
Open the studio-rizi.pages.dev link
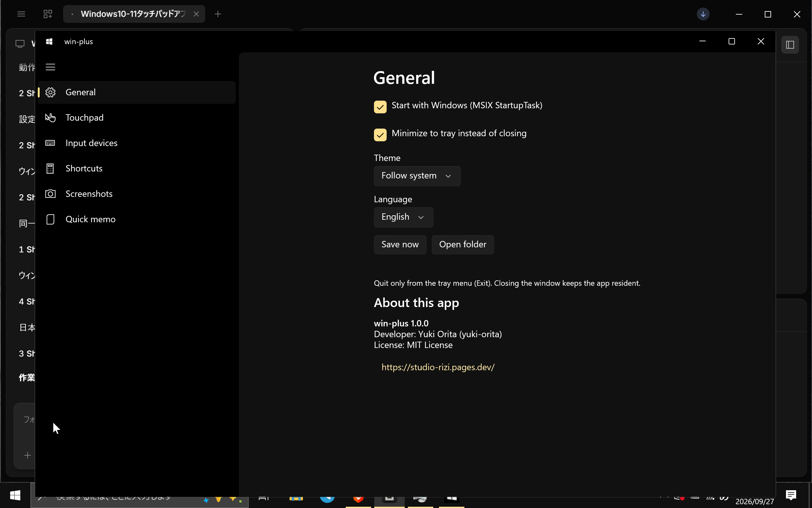pyautogui.click(x=438, y=367)
